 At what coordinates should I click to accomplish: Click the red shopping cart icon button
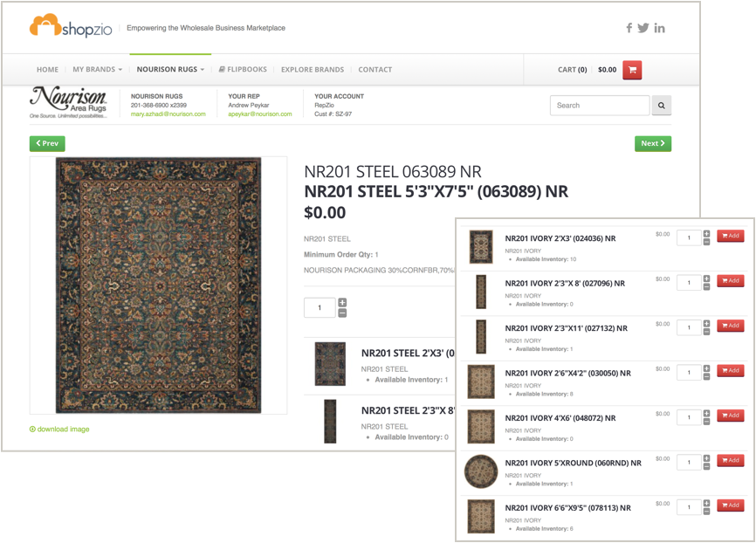[x=632, y=70]
